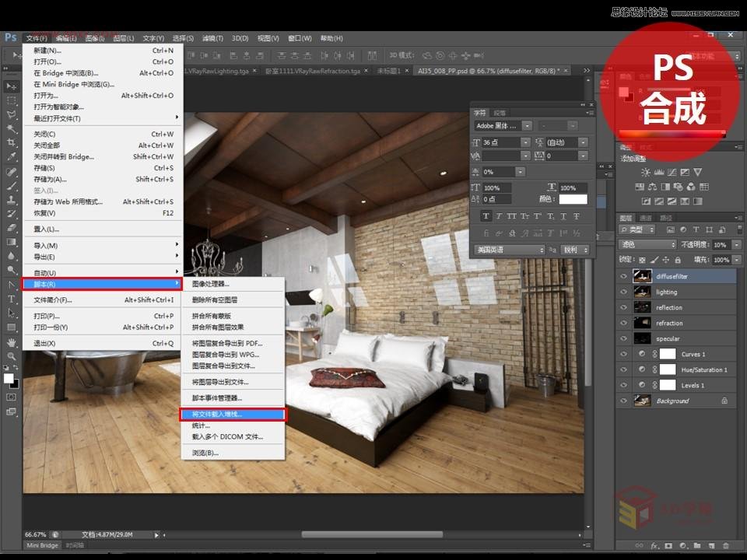Select the Crop tool
This screenshot has width=747, height=560.
coord(12,142)
